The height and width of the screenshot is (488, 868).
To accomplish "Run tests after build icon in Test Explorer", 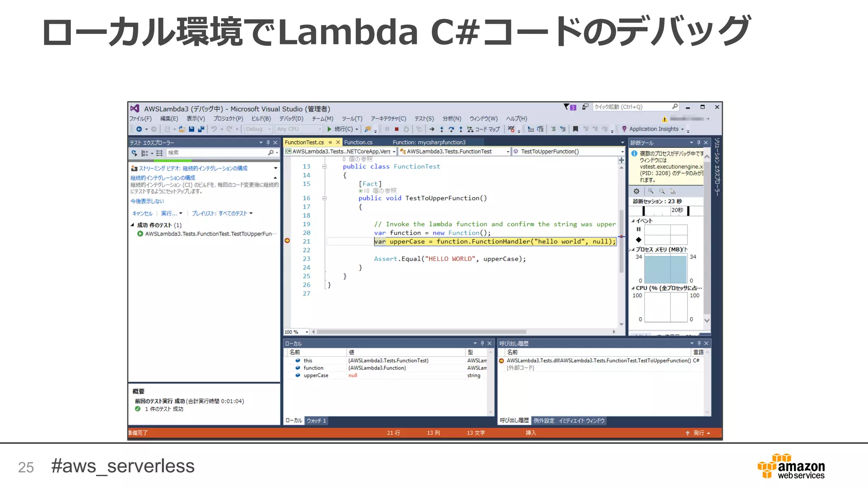I will tap(134, 153).
